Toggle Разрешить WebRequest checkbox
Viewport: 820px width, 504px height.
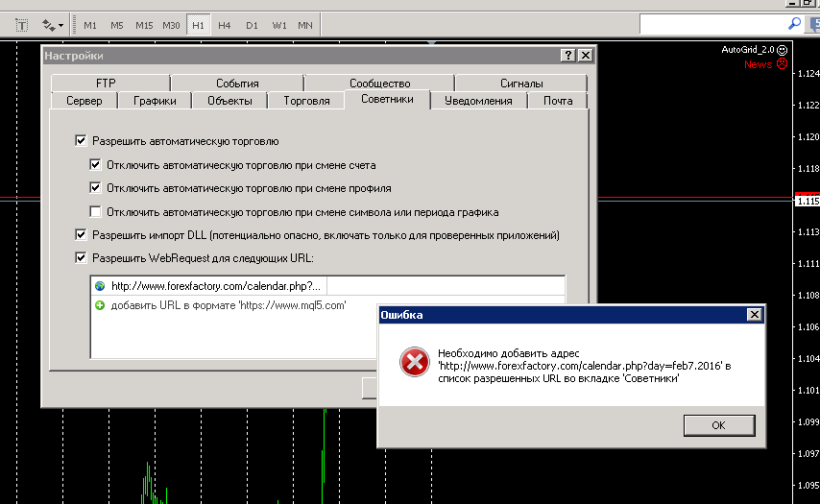[x=81, y=257]
